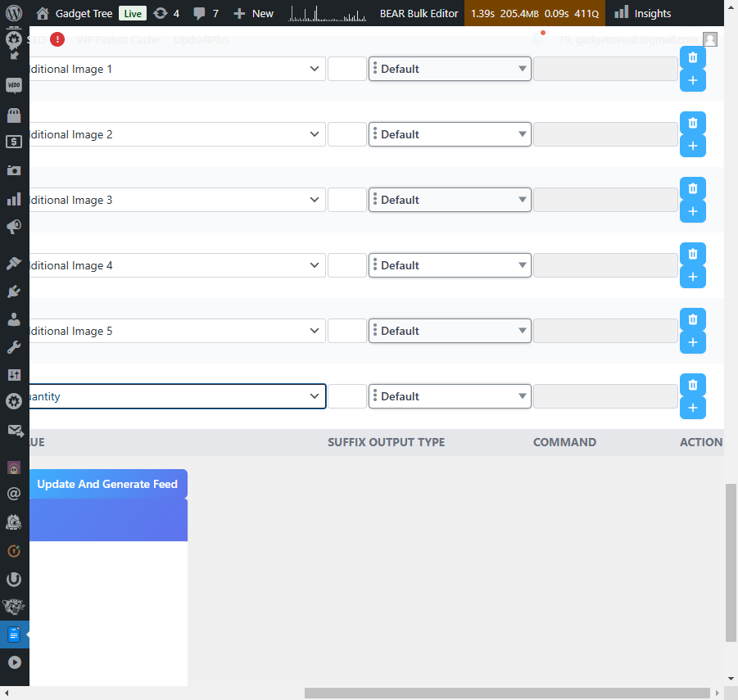The image size is (738, 700).
Task: Open output type Default for Additional Image 5
Action: (x=450, y=331)
